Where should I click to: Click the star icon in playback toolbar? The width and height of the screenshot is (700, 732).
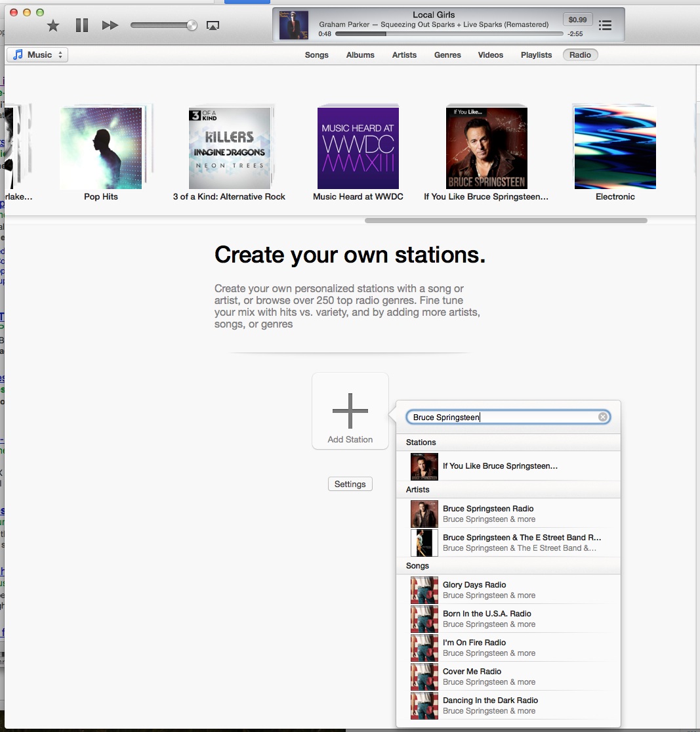[x=53, y=26]
